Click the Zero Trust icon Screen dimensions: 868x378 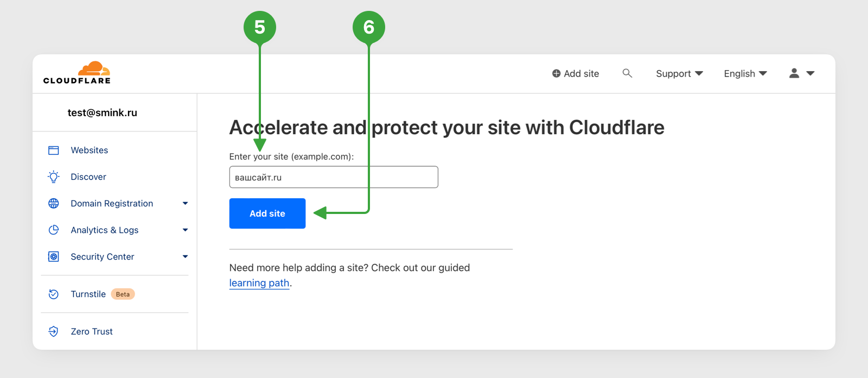(54, 331)
